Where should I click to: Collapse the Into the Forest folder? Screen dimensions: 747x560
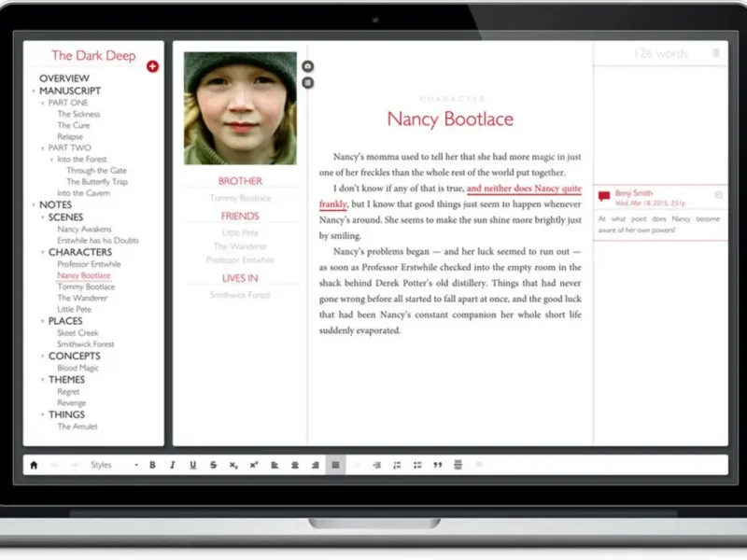point(51,160)
